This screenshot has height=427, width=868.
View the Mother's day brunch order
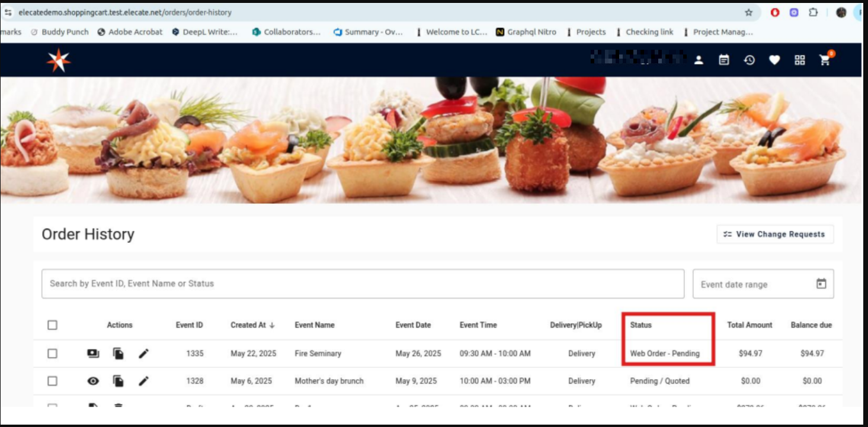[x=93, y=381]
